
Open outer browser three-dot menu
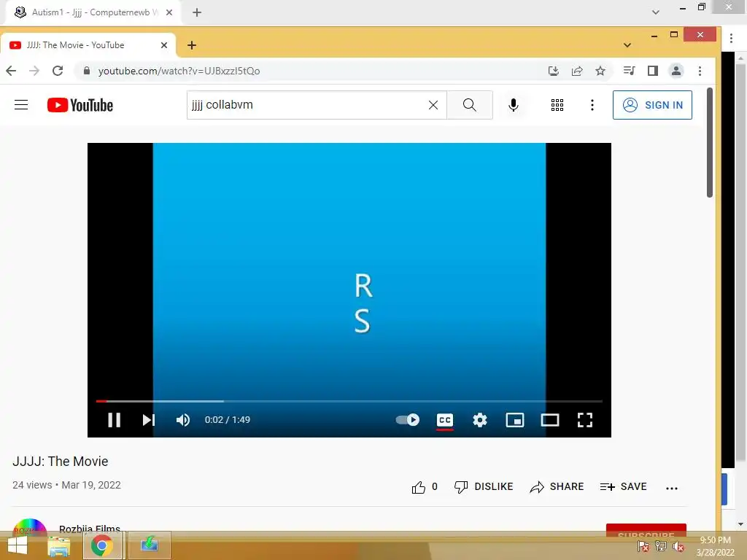[x=731, y=38]
